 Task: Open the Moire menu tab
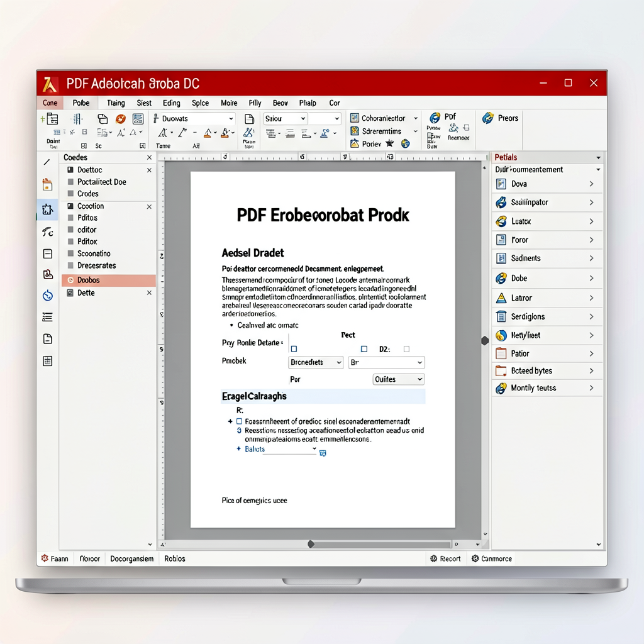[229, 103]
